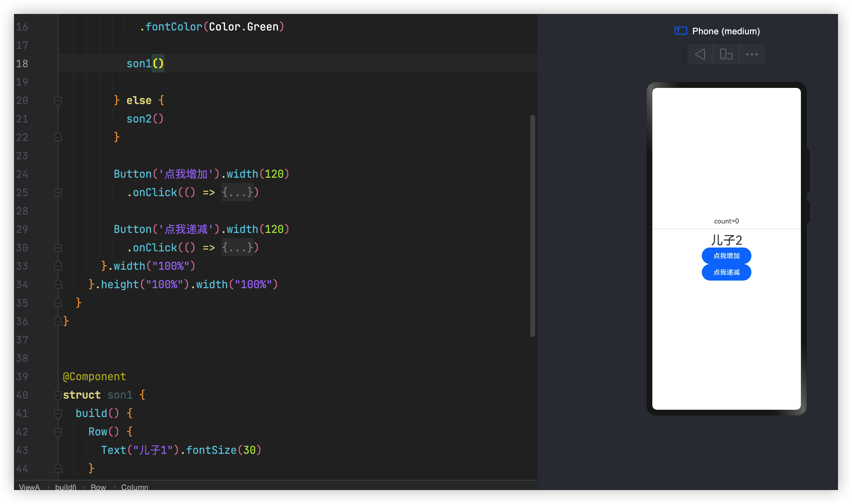Image resolution: width=852 pixels, height=504 pixels.
Task: Click .height("100%") on line 34
Action: pos(142,284)
